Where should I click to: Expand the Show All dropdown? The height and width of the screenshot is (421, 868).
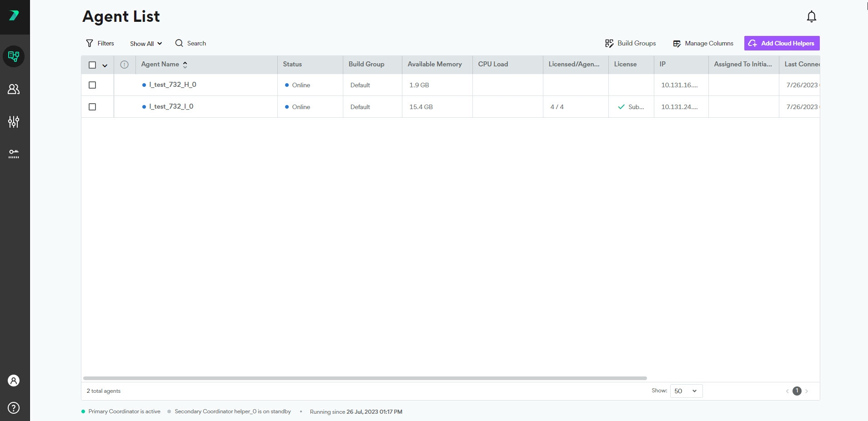(146, 44)
